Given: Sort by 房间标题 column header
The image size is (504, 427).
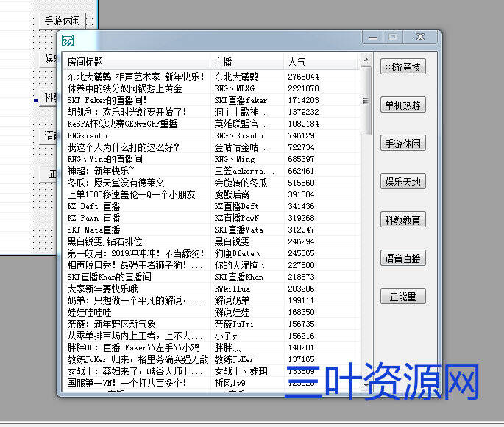Looking at the screenshot, I should pyautogui.click(x=136, y=62).
